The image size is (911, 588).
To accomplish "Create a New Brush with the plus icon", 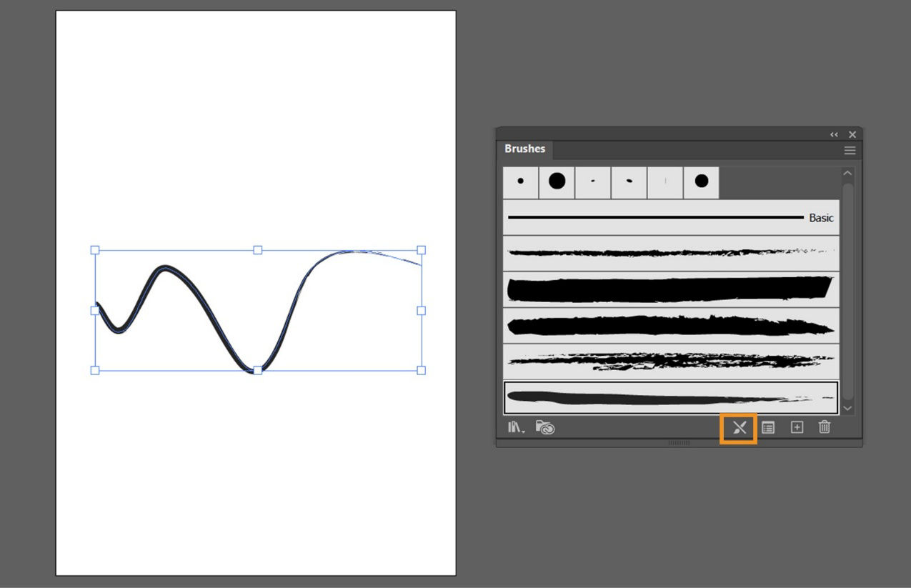I will point(796,427).
